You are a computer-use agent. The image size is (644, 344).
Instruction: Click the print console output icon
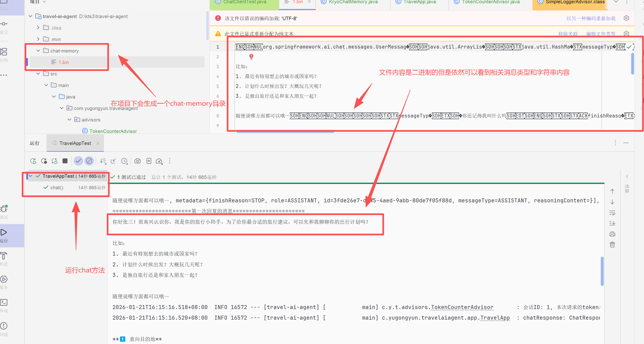612,234
